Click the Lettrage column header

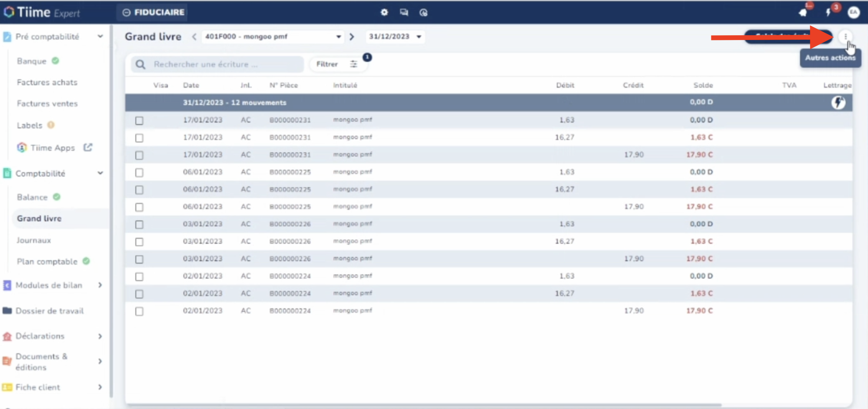click(x=837, y=85)
